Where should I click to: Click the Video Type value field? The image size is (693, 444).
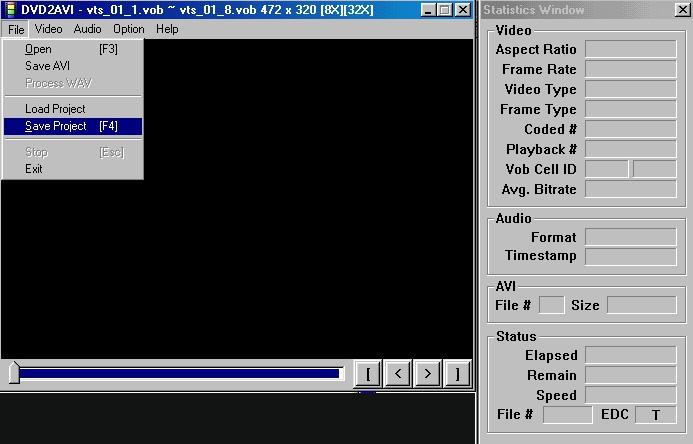631,89
